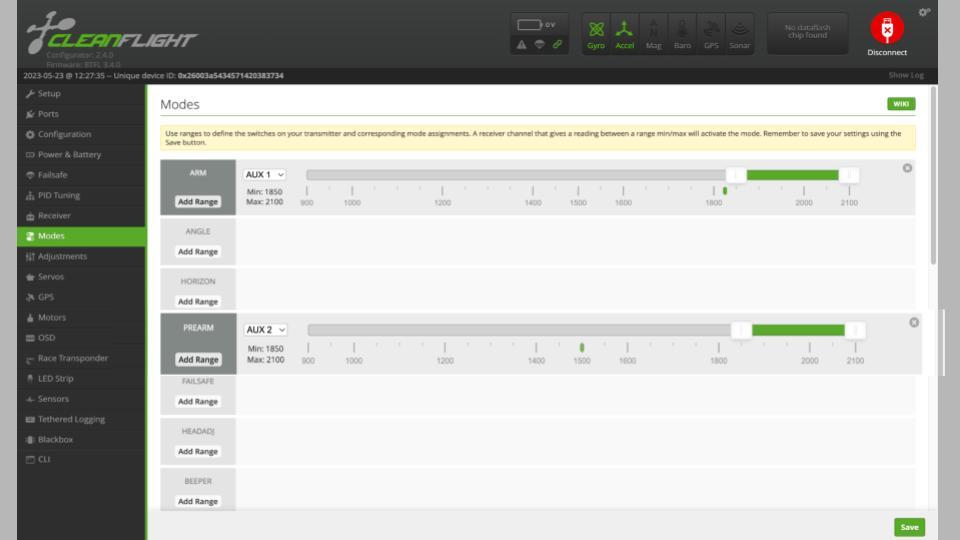960x540 pixels.
Task: Open the Setup tab
Action: pos(81,94)
